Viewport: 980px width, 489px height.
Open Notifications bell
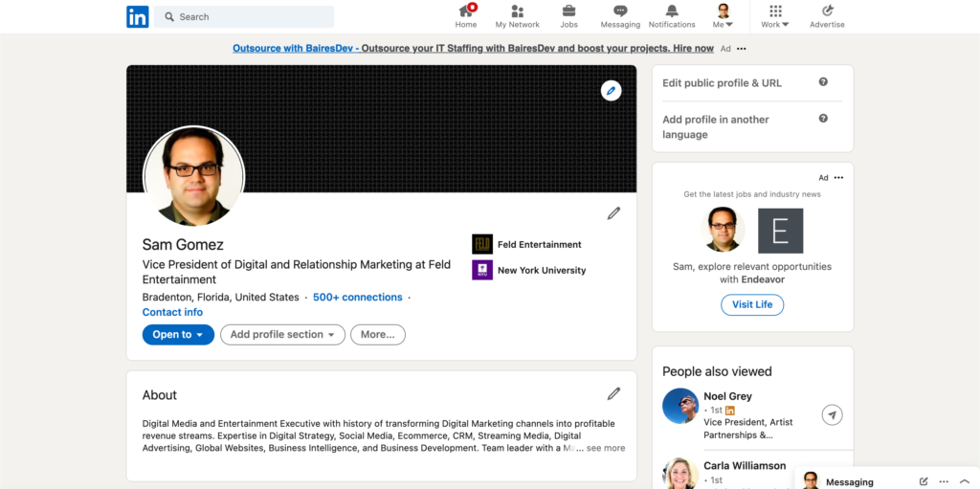pos(672,17)
